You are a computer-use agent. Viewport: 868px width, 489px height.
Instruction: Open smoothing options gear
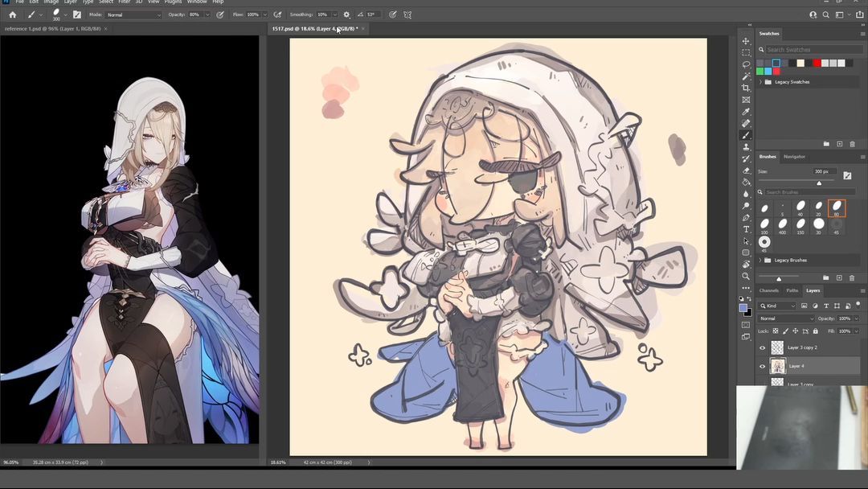coord(346,14)
